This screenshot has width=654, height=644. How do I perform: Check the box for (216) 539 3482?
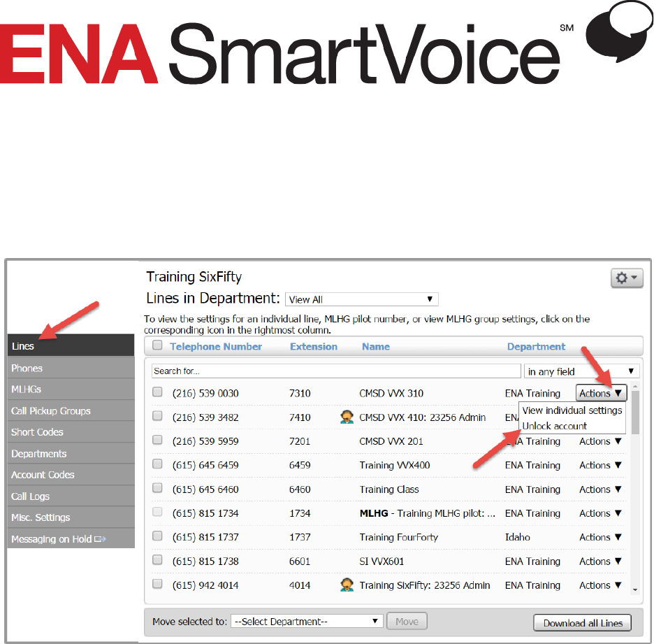coord(157,416)
